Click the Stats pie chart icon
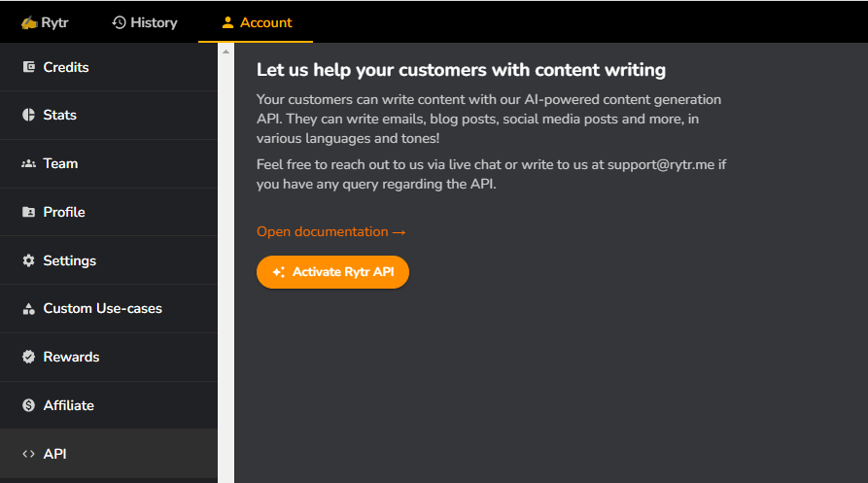Viewport: 868px width, 483px height. pos(28,115)
